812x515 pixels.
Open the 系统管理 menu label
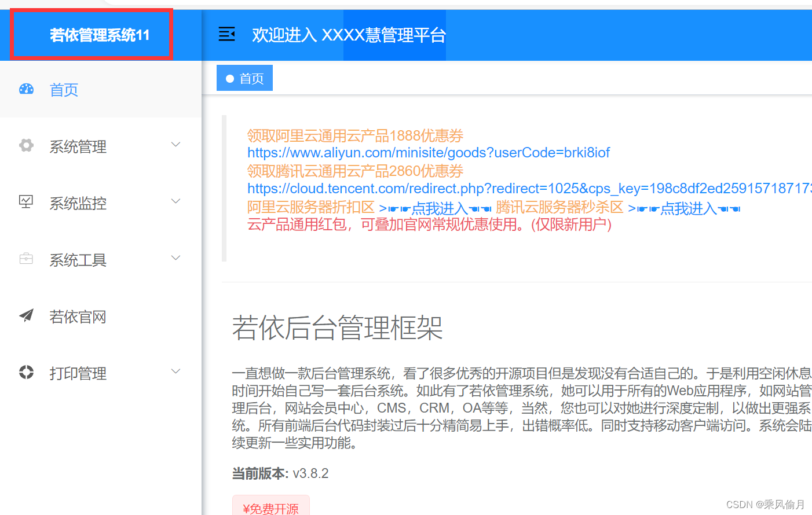click(x=78, y=146)
